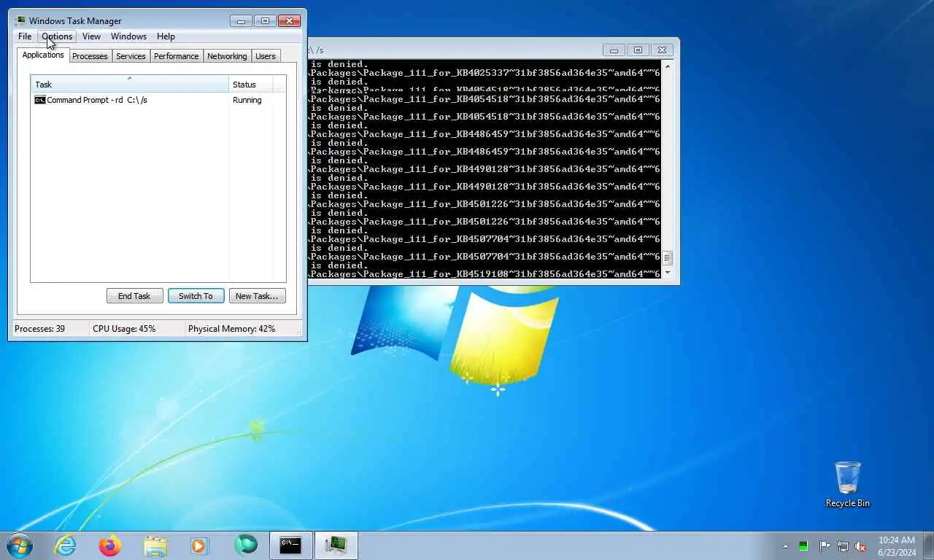934x560 pixels.
Task: Click the Task Manager taskbar button
Action: coord(336,545)
